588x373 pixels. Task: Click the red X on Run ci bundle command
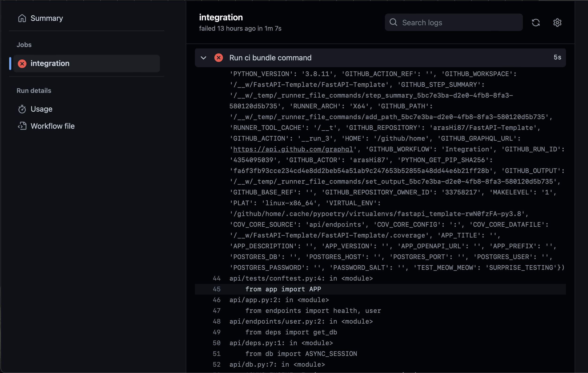point(219,58)
